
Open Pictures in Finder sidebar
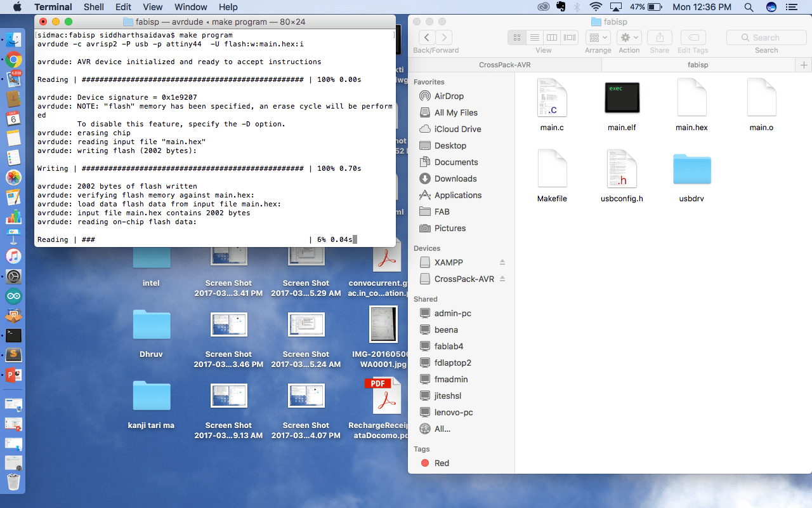[x=450, y=228]
